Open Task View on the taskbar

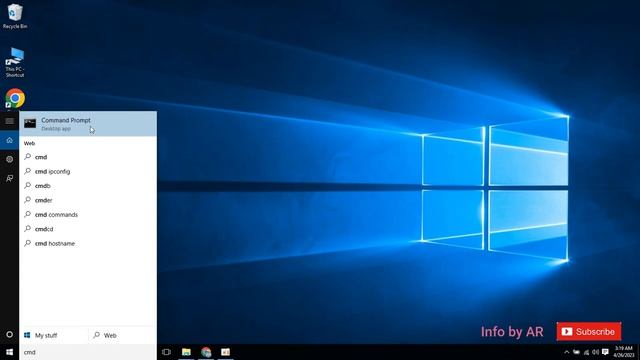[166, 352]
